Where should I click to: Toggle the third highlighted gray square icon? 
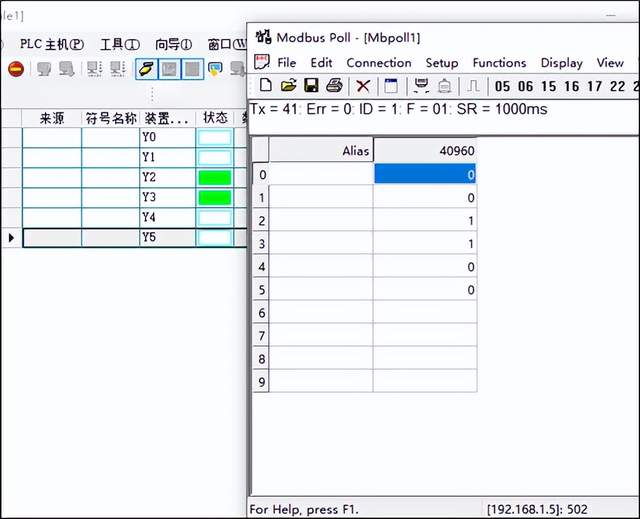(x=192, y=69)
